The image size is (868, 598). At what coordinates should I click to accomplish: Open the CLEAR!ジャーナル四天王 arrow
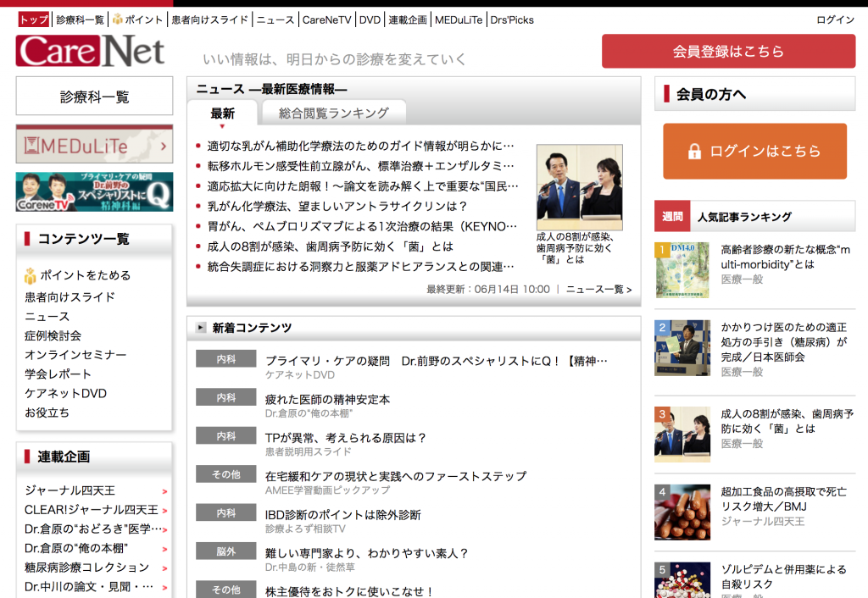[165, 511]
